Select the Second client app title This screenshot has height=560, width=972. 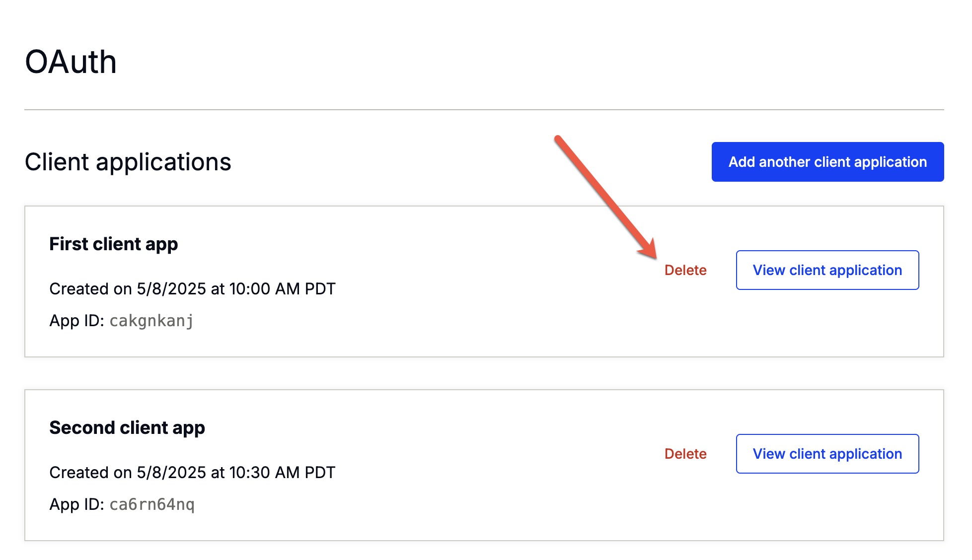127,428
